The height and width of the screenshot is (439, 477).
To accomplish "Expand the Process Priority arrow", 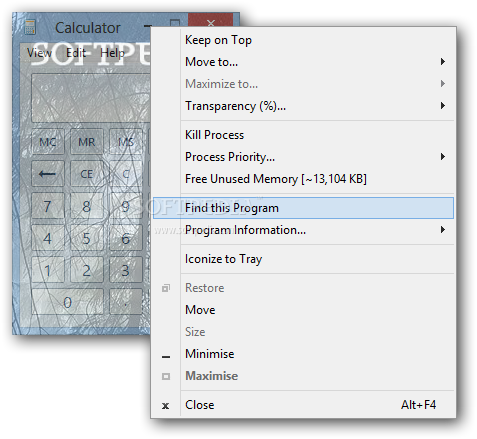I will pyautogui.click(x=443, y=157).
